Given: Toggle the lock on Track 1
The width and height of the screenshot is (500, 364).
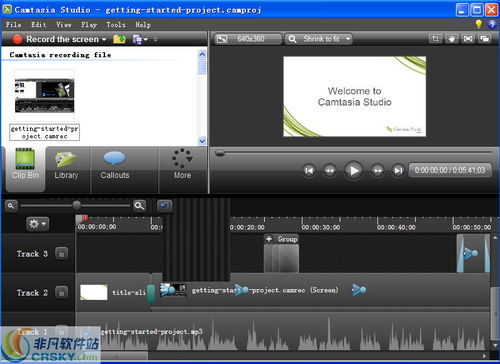Looking at the screenshot, I should coord(61,331).
